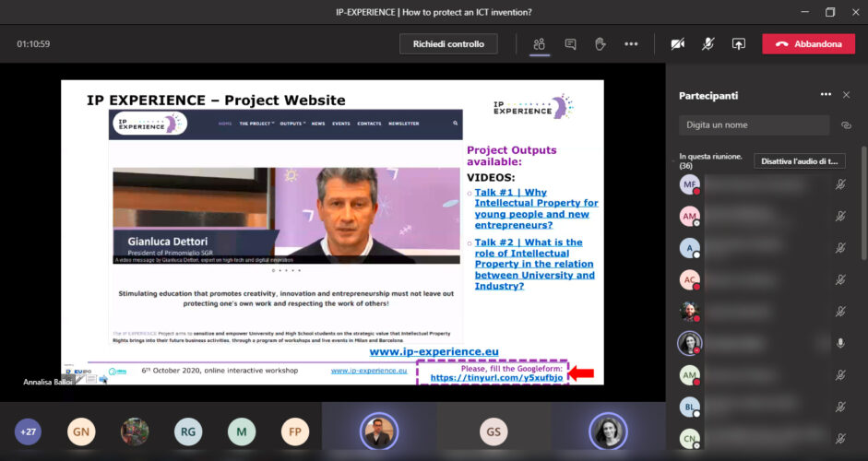The image size is (868, 461).
Task: Select GS attendee tile
Action: (493, 431)
